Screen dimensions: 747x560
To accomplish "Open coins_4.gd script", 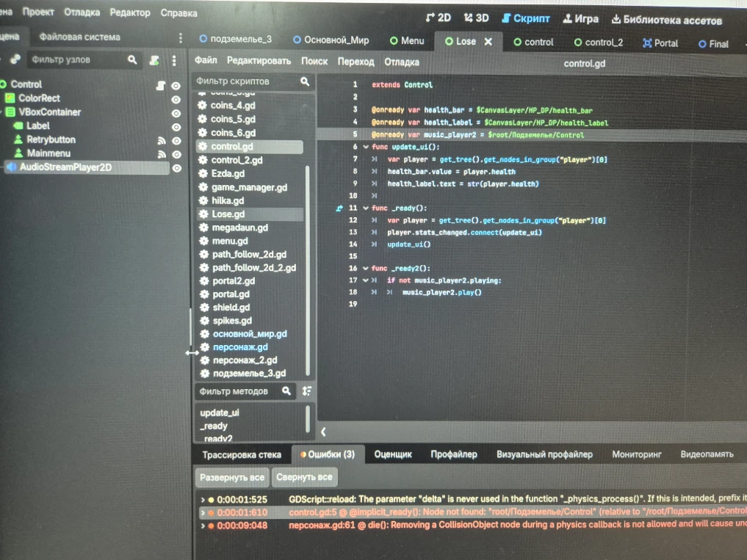I will coord(233,105).
